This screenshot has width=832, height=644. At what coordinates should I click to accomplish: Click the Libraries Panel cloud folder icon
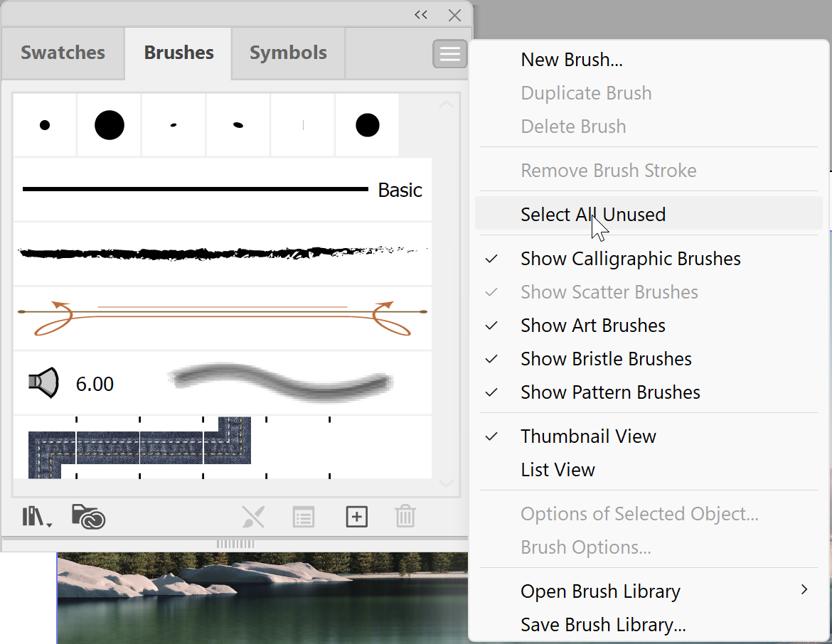[88, 516]
